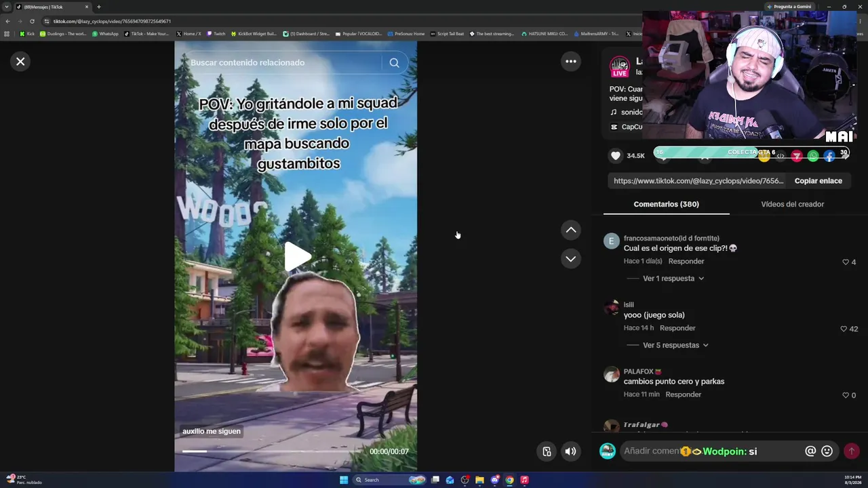This screenshot has height=488, width=868.
Task: Reply to PALAFOX's comment
Action: (683, 394)
